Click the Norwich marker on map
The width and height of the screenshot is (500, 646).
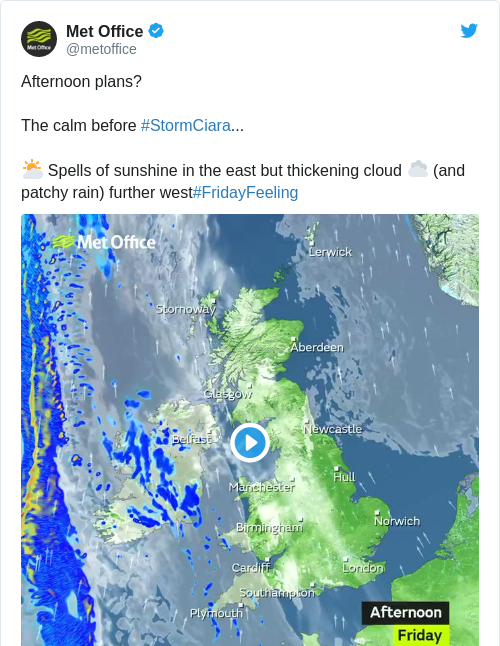pos(377,513)
